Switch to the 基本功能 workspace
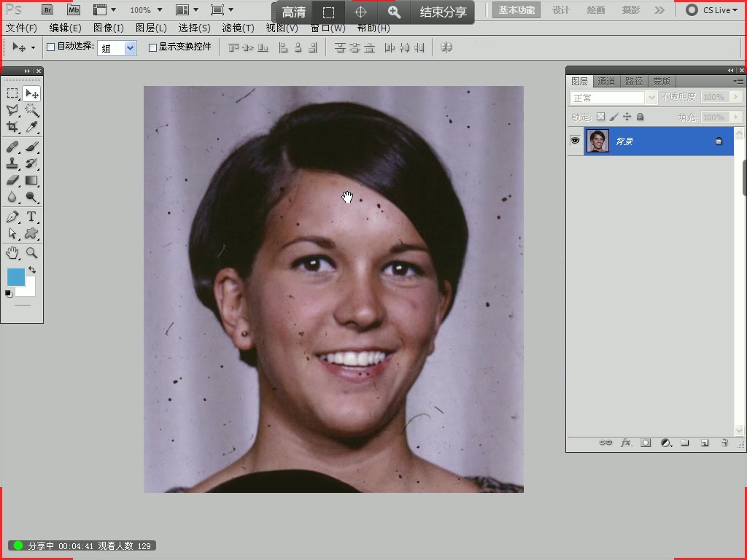Screen dimensions: 747x560 (516, 11)
